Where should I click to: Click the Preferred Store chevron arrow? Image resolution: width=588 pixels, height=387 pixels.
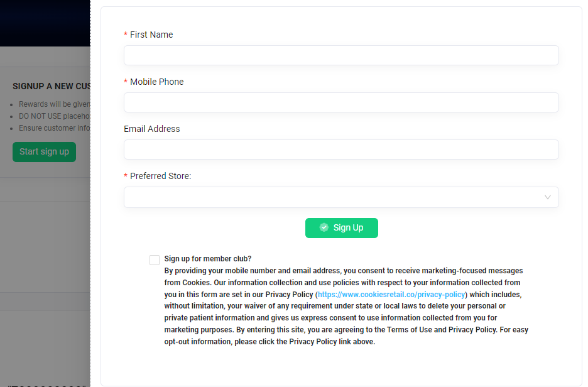click(548, 197)
